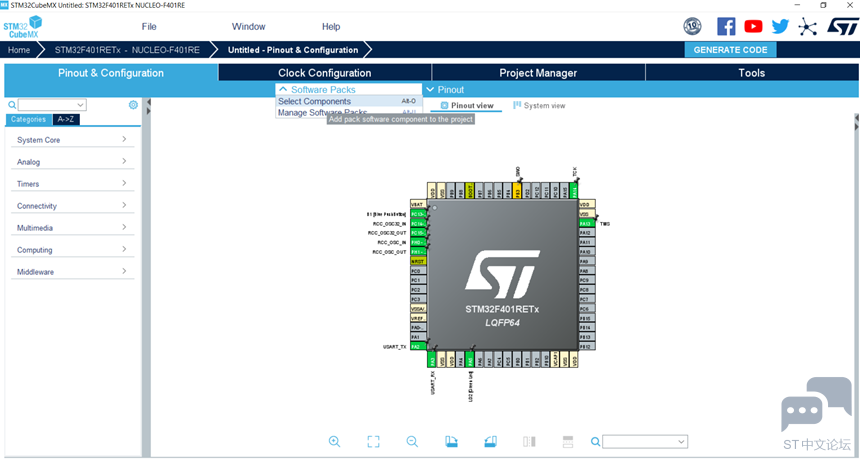Select Pinout & Configuration tab

tap(111, 73)
